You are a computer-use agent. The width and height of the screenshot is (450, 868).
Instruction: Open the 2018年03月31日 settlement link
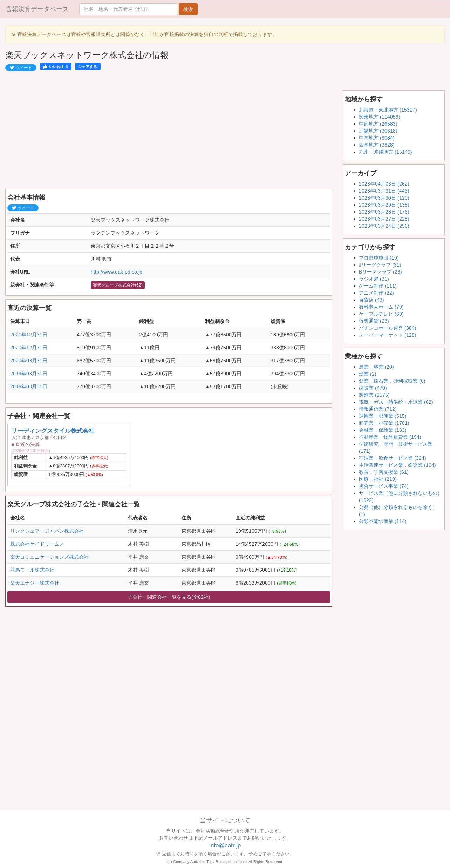coord(28,386)
